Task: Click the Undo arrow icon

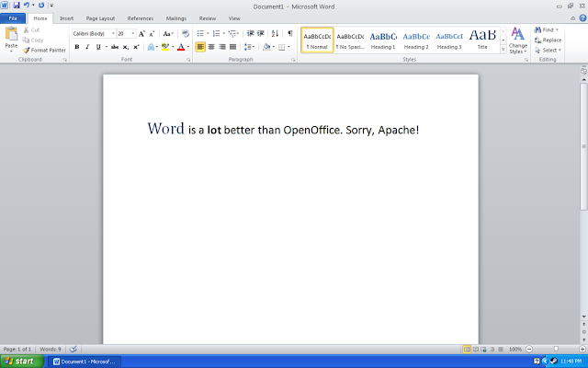Action: [27, 6]
